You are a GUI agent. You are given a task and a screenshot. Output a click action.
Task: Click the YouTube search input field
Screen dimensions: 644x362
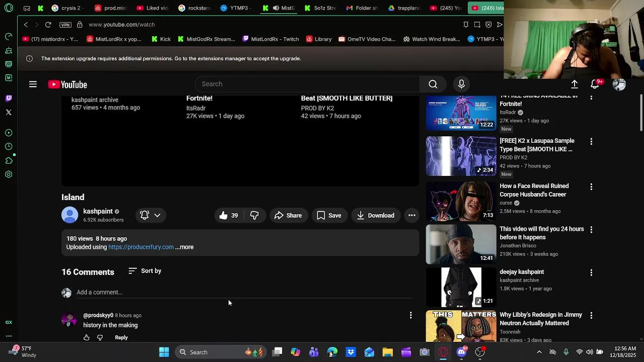click(x=307, y=84)
